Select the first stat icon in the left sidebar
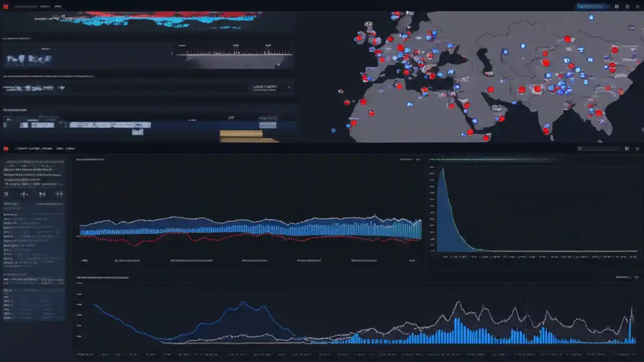This screenshot has height=362, width=644. 6,194
